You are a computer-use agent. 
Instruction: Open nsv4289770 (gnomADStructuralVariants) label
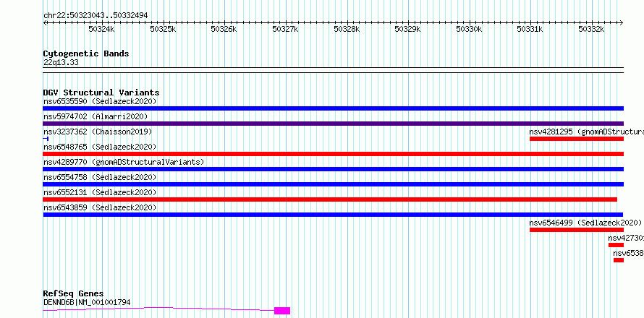124,162
